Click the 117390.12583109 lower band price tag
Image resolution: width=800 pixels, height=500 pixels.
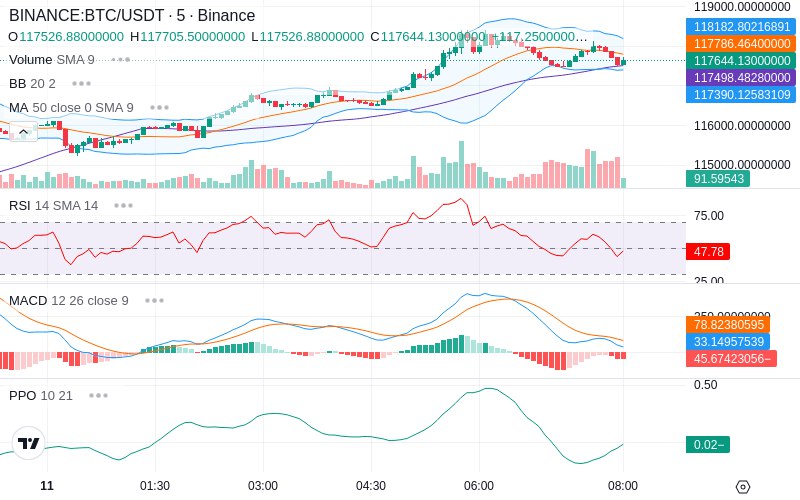(x=741, y=94)
